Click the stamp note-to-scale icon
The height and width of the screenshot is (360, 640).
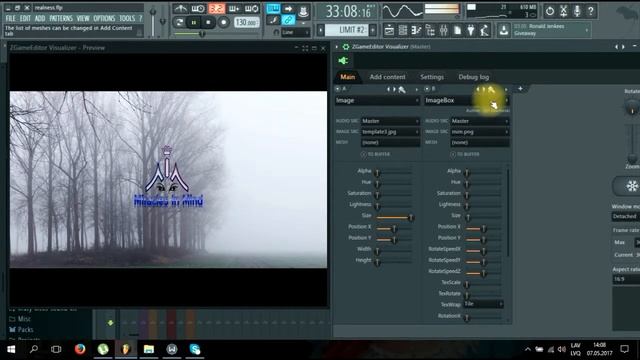click(x=303, y=11)
